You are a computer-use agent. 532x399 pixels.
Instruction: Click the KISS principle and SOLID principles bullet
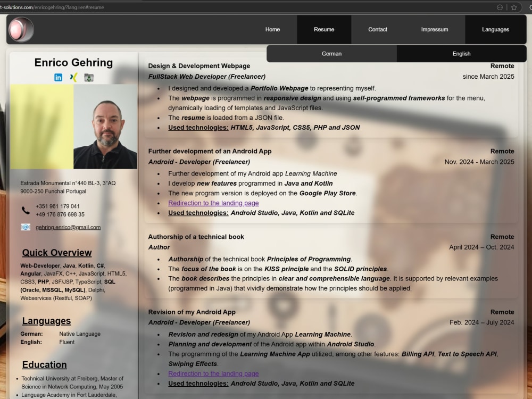(278, 269)
